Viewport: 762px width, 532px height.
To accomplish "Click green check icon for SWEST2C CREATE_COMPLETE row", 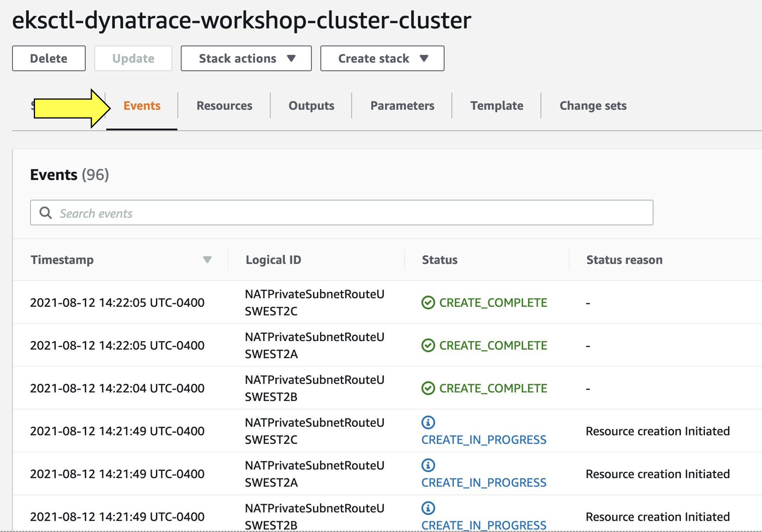I will [428, 303].
